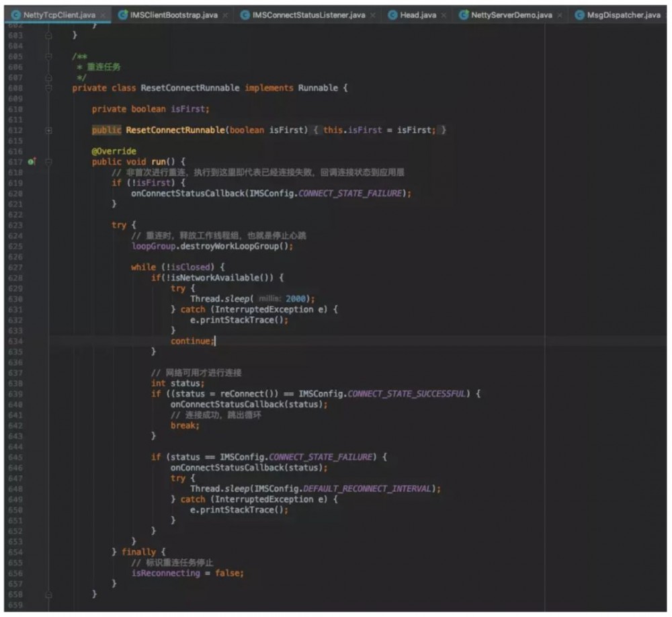The image size is (672, 617).
Task: Click CONNECT_STATE_FAILURE on line 620
Action: [x=350, y=194]
